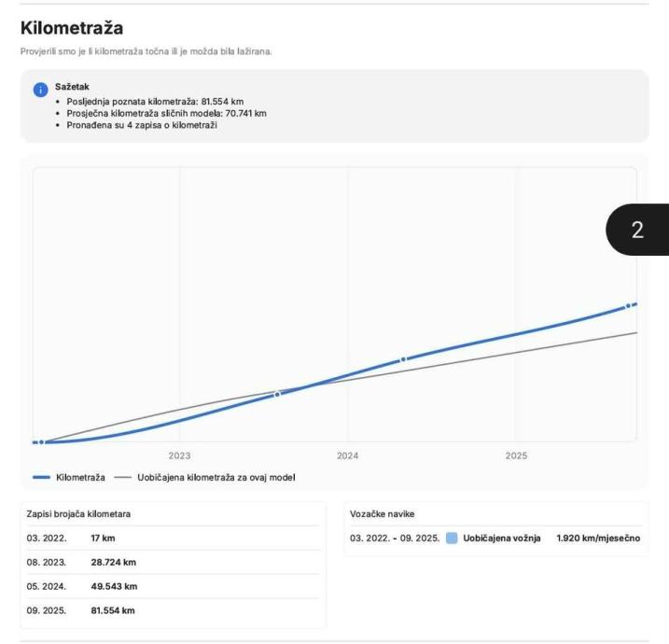Click the dark page number 2 badge

tap(637, 231)
